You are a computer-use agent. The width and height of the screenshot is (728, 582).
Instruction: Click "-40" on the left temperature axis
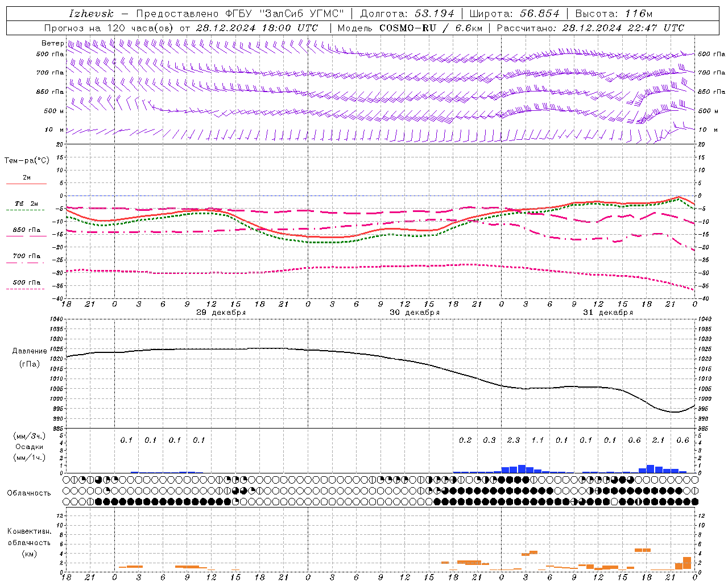point(58,298)
